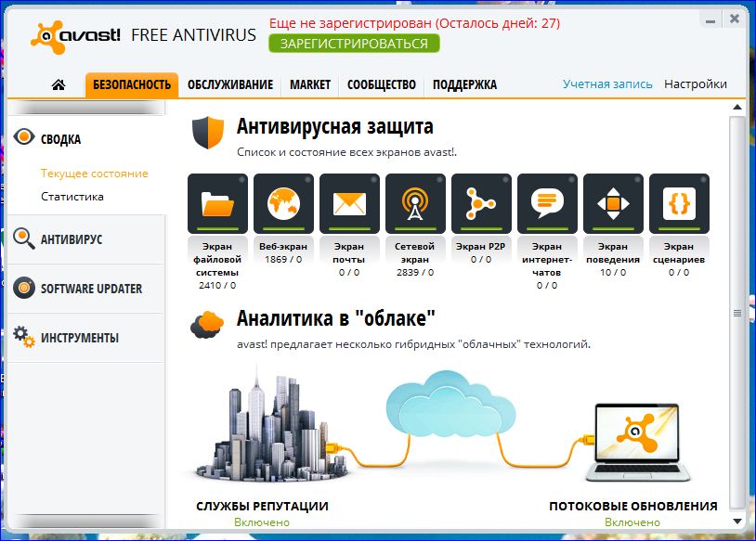Open the Network Shield antenna icon
756x541 pixels.
pyautogui.click(x=415, y=203)
